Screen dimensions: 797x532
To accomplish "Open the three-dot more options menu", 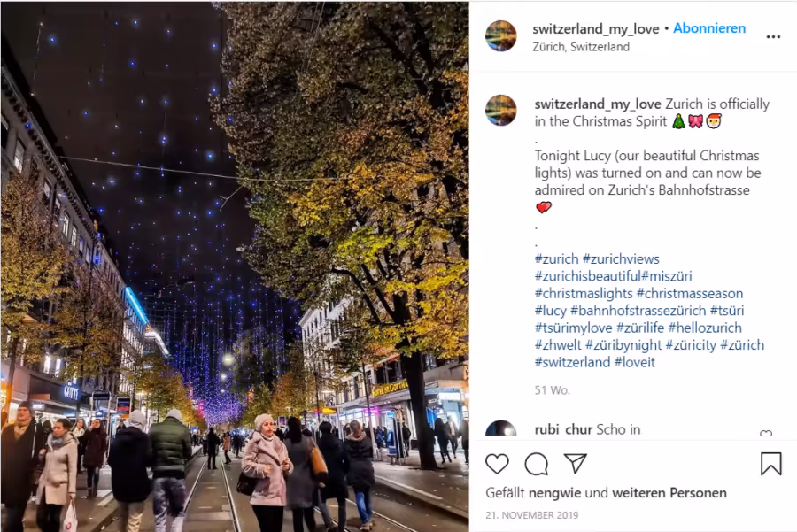I will tap(773, 36).
